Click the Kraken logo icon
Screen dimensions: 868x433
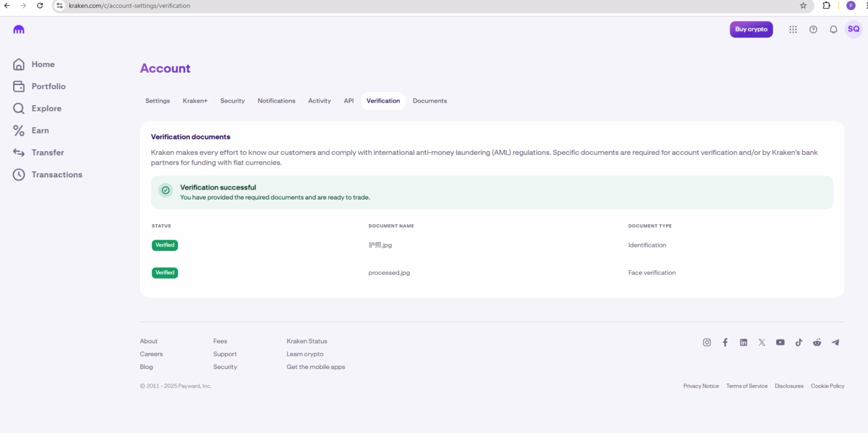coord(19,30)
